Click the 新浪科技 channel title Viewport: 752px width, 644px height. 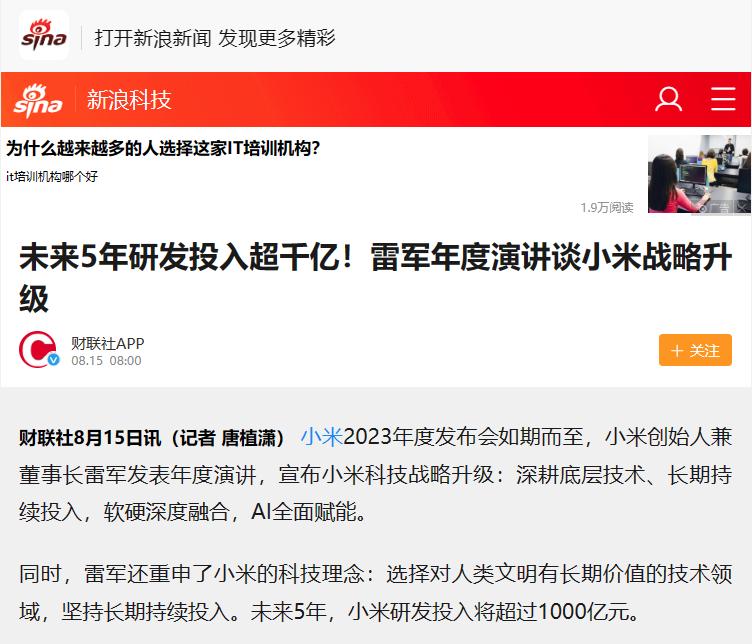click(x=129, y=100)
